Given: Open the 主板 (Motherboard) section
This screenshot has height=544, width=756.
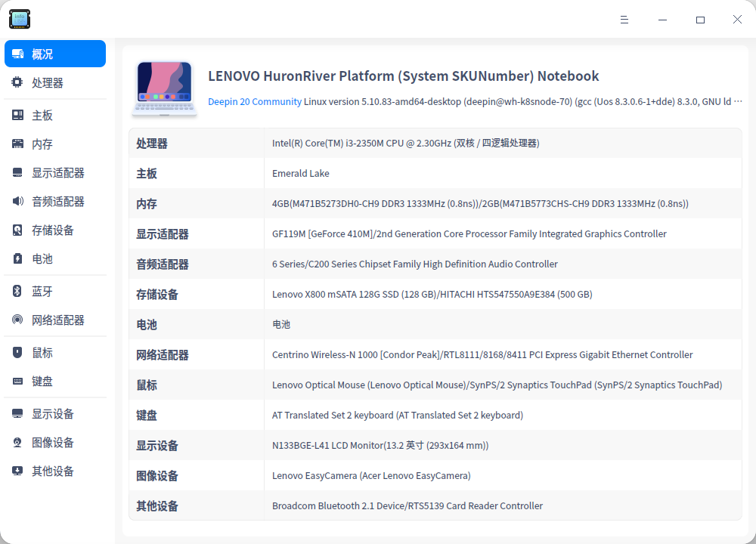Looking at the screenshot, I should pos(45,114).
